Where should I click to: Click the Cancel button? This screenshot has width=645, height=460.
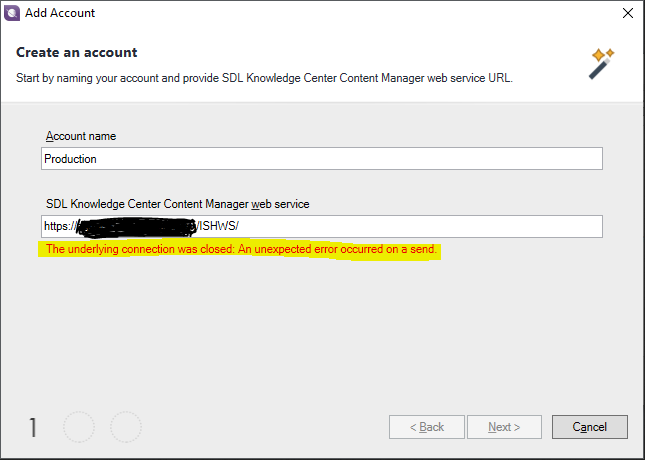pyautogui.click(x=589, y=427)
